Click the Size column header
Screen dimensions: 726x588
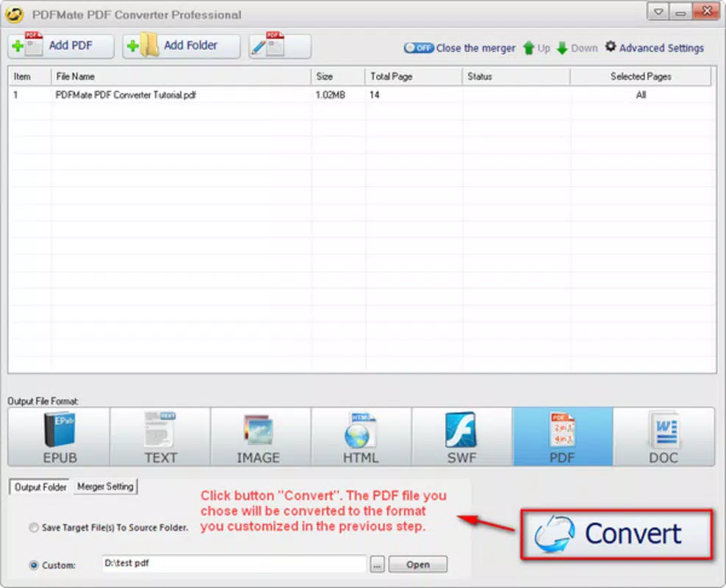click(x=337, y=76)
